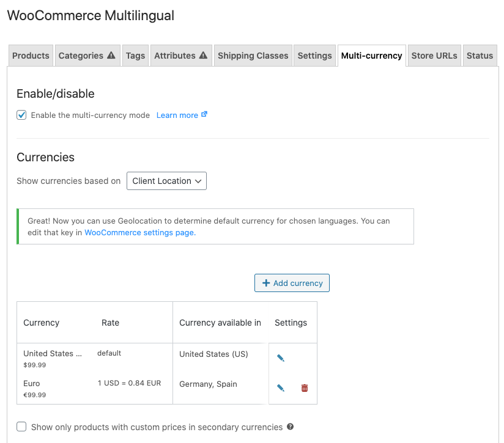Click the external link icon after Learn more
Viewport: 504px width, 443px height.
click(x=204, y=114)
